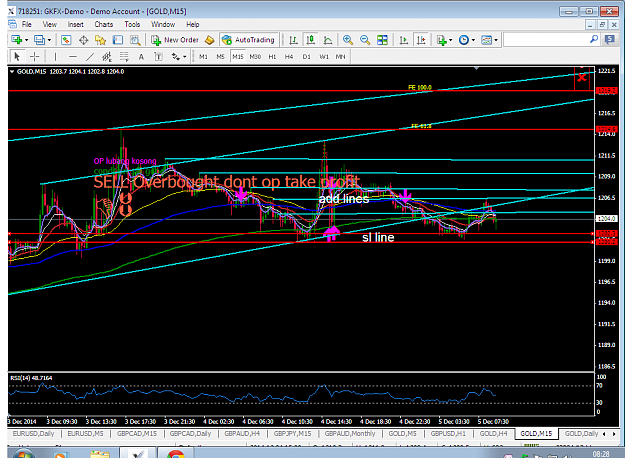Click the red X mark on chart

[x=582, y=77]
